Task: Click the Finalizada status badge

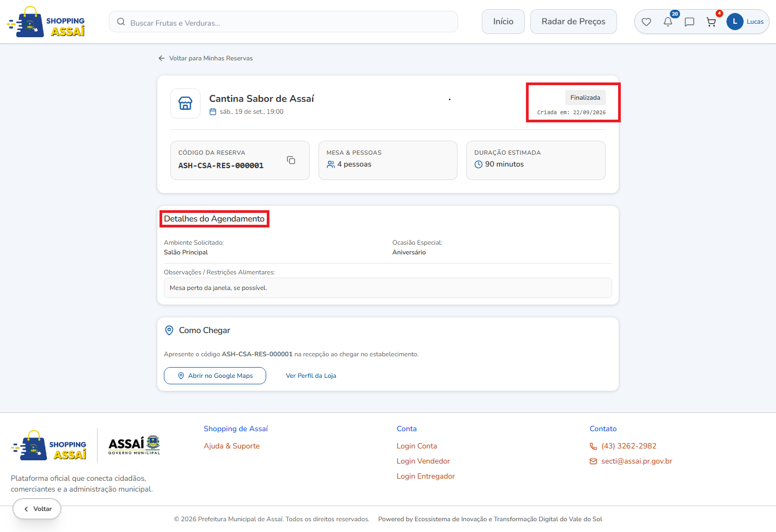Action: pyautogui.click(x=585, y=98)
